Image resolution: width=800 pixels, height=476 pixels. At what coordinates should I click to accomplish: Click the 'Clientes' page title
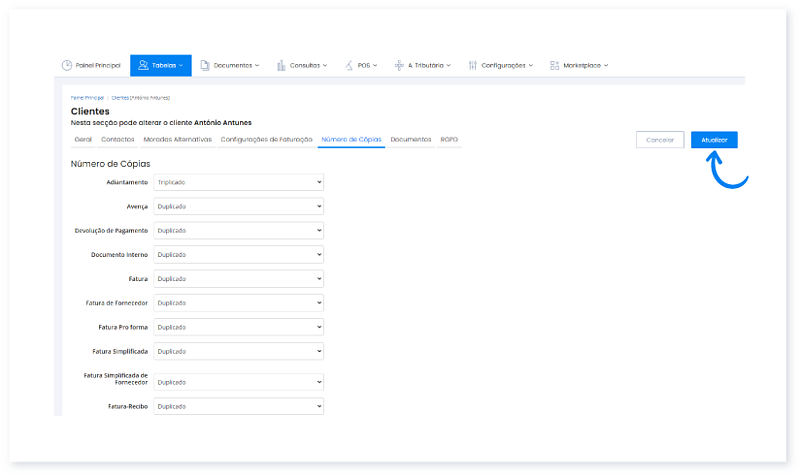[x=90, y=111]
